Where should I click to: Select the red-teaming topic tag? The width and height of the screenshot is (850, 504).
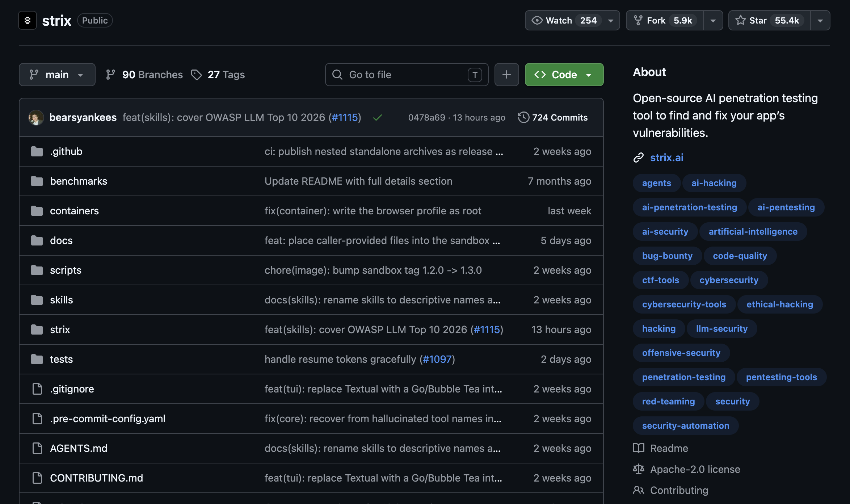click(668, 401)
